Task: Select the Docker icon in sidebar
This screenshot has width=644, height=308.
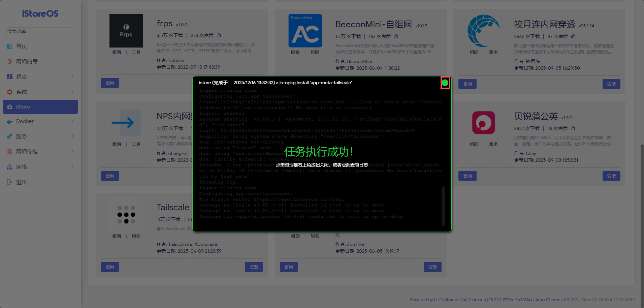Action: pyautogui.click(x=9, y=121)
